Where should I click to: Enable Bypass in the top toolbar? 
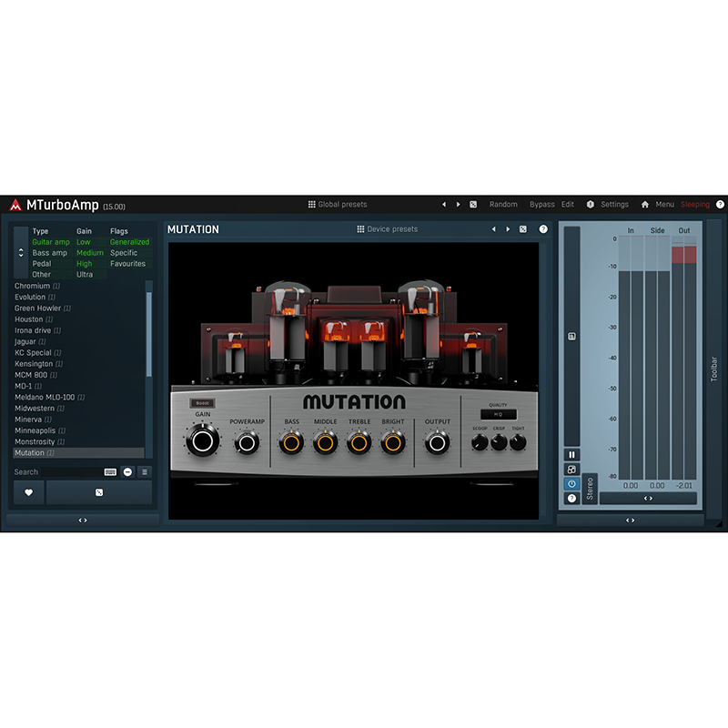coord(541,204)
